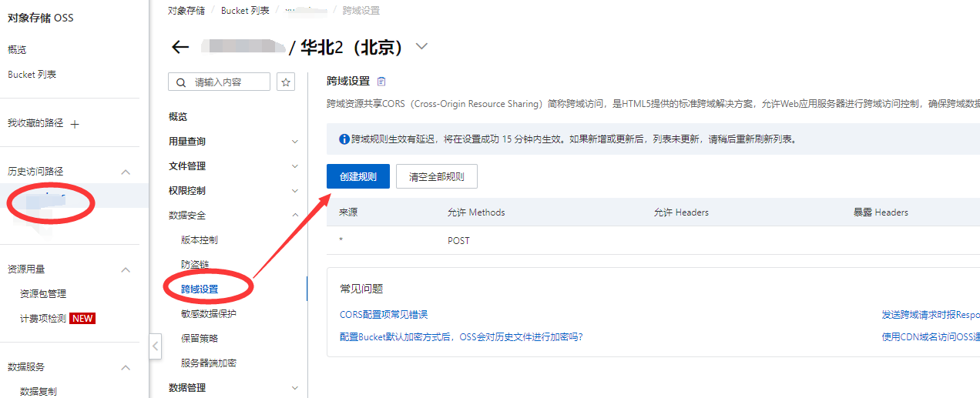Click 我收藏的路径 label
The height and width of the screenshot is (398, 980).
pyautogui.click(x=35, y=123)
